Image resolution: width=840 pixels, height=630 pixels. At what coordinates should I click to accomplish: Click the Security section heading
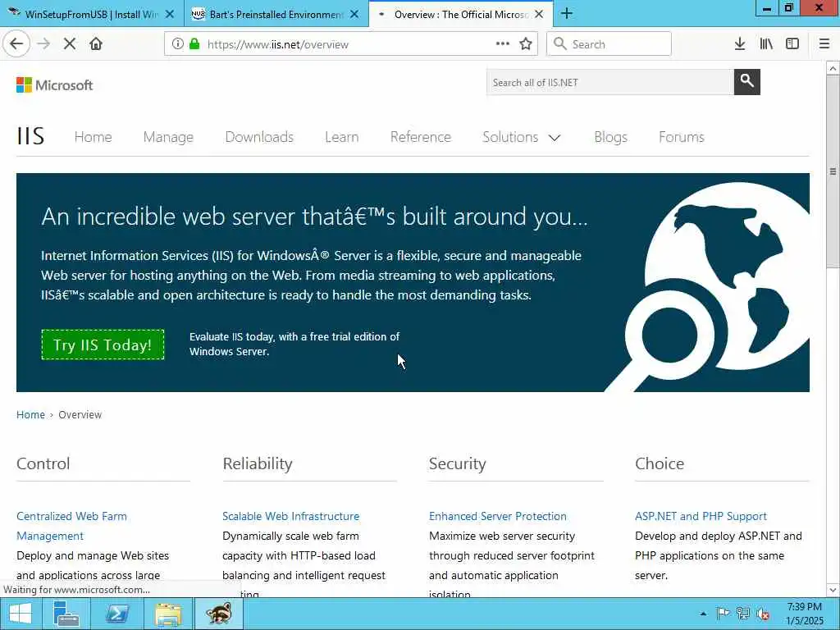458,463
